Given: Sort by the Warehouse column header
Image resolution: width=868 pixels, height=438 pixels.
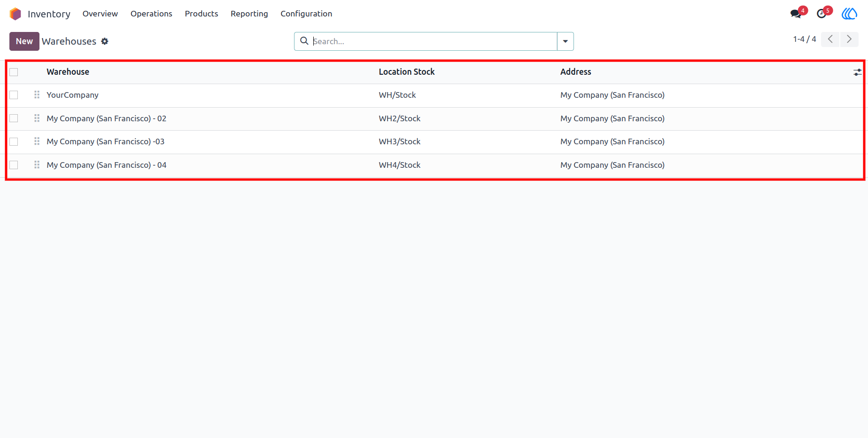Looking at the screenshot, I should pos(68,72).
